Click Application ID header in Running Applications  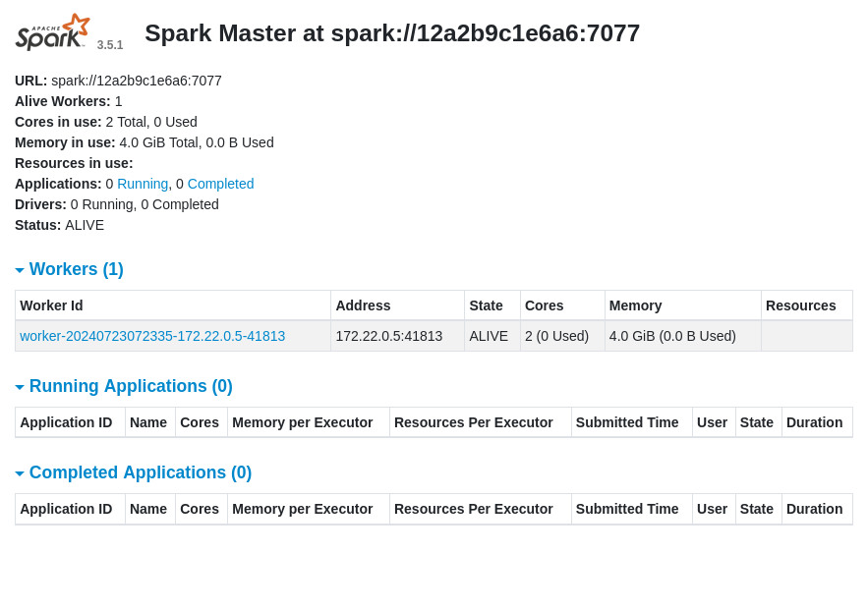pos(66,422)
